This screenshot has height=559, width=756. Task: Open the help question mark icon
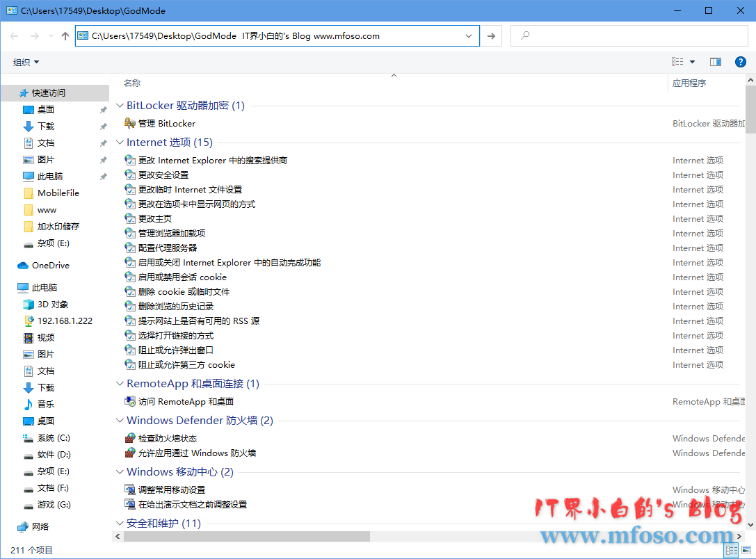740,62
